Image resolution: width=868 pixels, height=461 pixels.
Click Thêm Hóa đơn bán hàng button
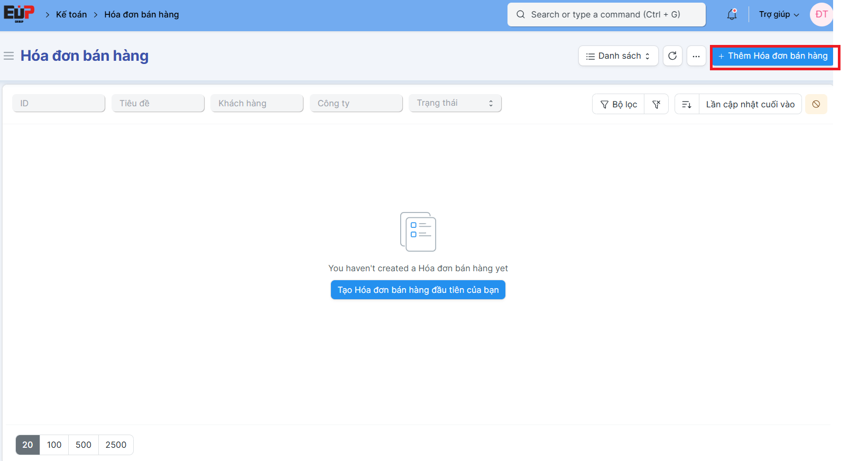[773, 56]
